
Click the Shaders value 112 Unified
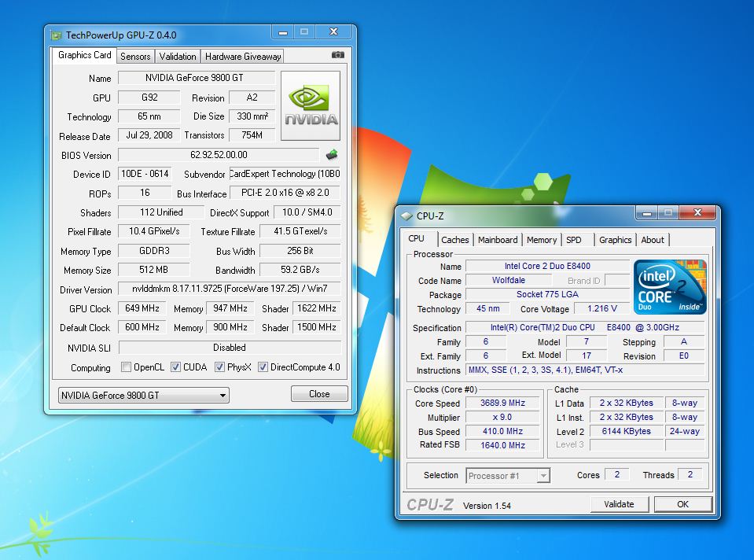point(161,212)
